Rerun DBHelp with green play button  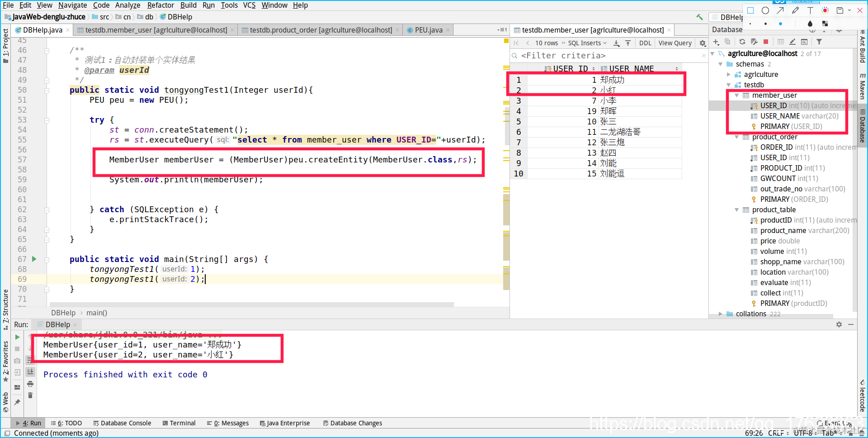point(17,337)
